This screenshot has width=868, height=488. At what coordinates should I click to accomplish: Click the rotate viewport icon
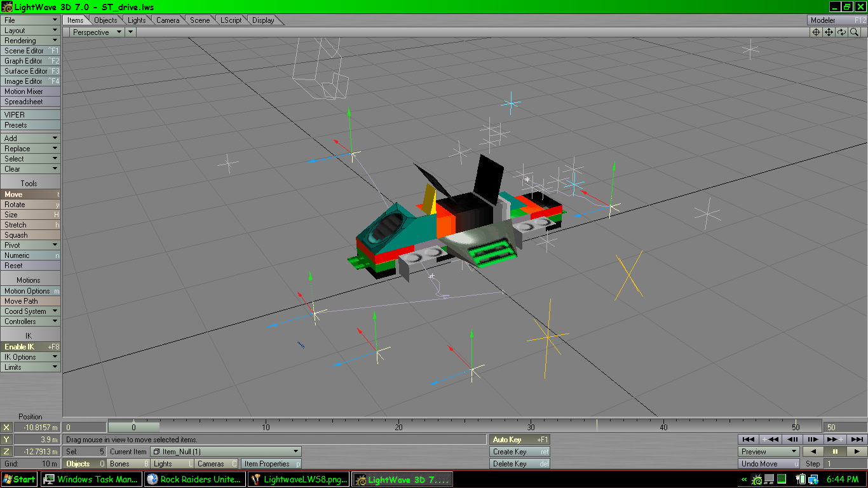(x=842, y=32)
